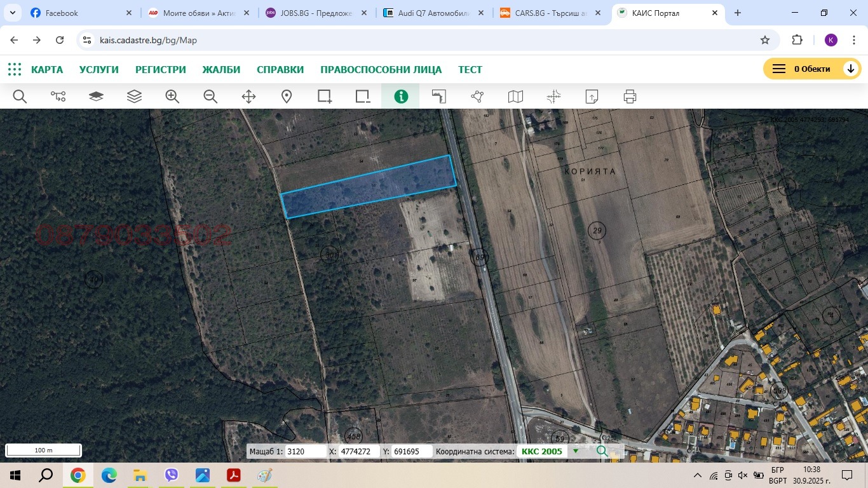Open the print map tool
The width and height of the screenshot is (868, 488).
(x=629, y=97)
